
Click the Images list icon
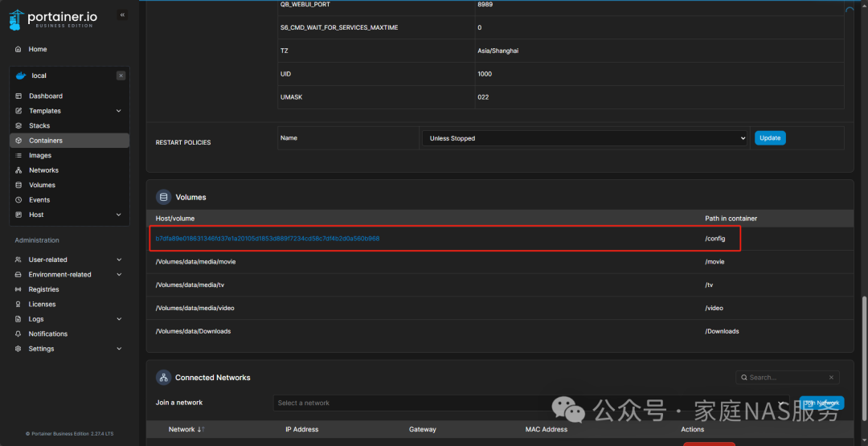click(x=18, y=155)
